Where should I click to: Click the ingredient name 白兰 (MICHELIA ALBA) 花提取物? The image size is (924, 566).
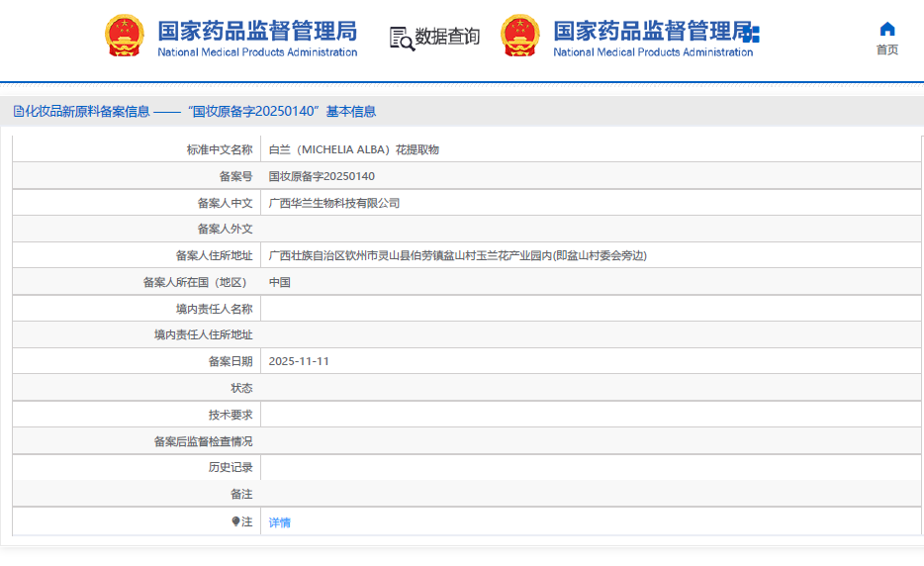353,149
